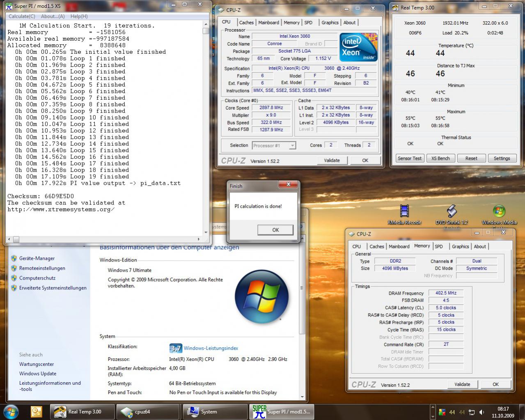Open SPD tab in lower CPU-Z window

tap(439, 246)
